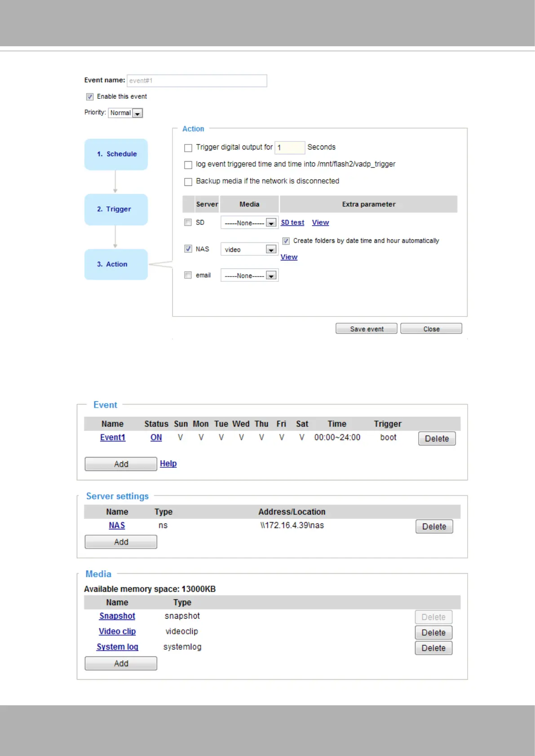Image resolution: width=535 pixels, height=756 pixels.
Task: Expand the NAS media dropdown
Action: tap(250, 250)
